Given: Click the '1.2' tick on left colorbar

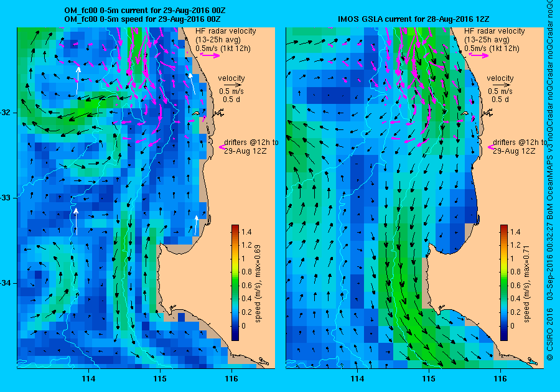Looking at the screenshot, I should point(246,245).
